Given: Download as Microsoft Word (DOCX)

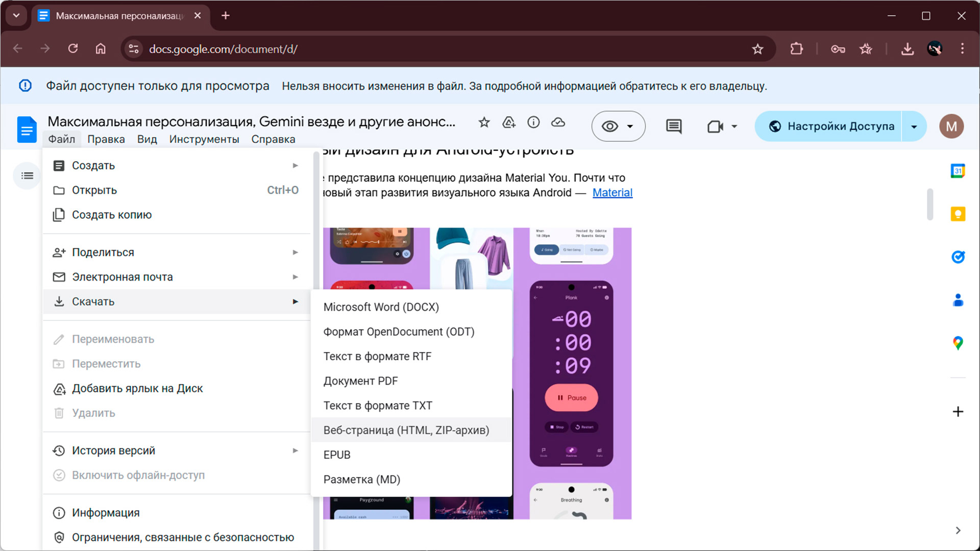Looking at the screenshot, I should [x=411, y=307].
